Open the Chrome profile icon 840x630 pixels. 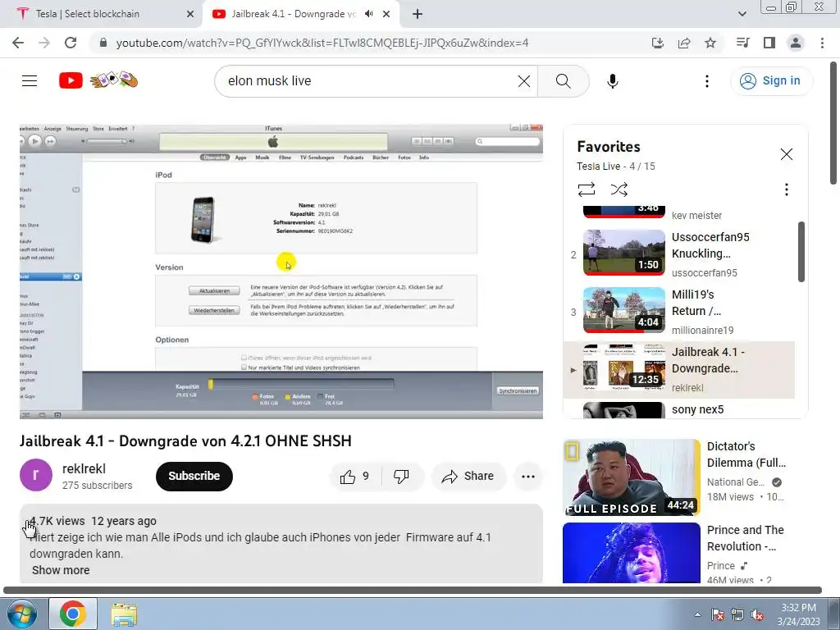point(796,43)
